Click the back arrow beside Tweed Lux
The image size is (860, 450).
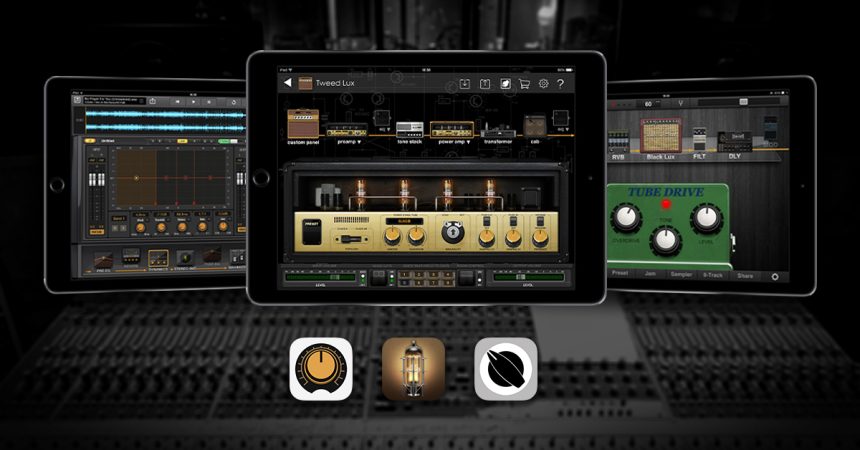coord(288,83)
